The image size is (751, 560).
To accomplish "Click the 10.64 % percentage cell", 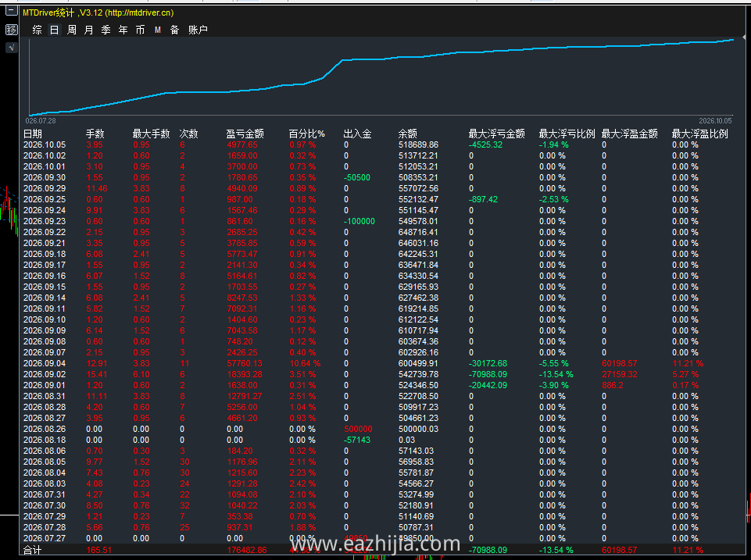I will [x=305, y=364].
